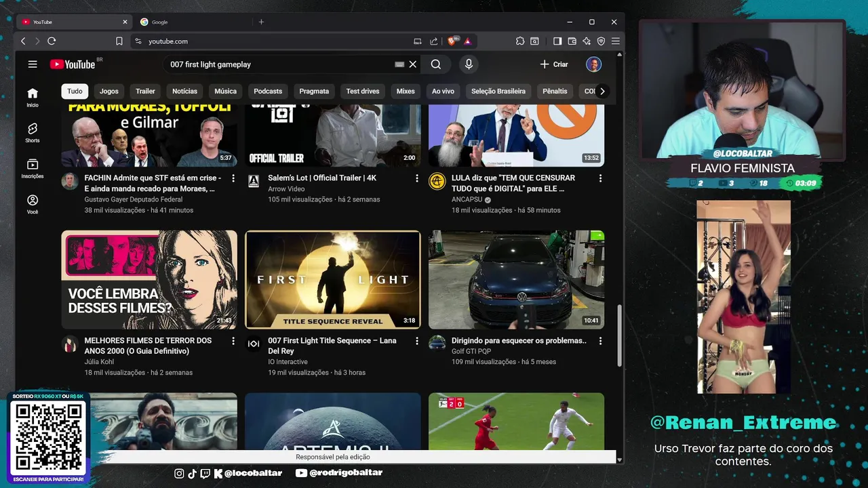The image size is (868, 488).
Task: Open Brave Rewards triangle icon
Action: [x=467, y=41]
